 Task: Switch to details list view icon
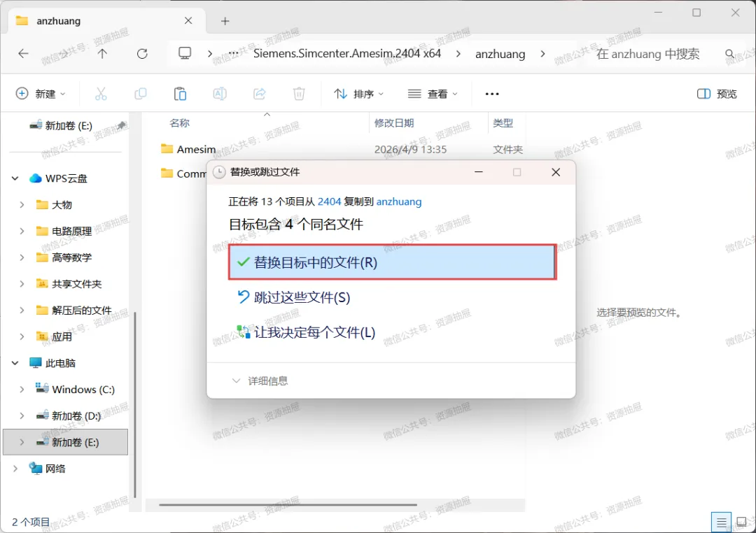click(x=721, y=522)
